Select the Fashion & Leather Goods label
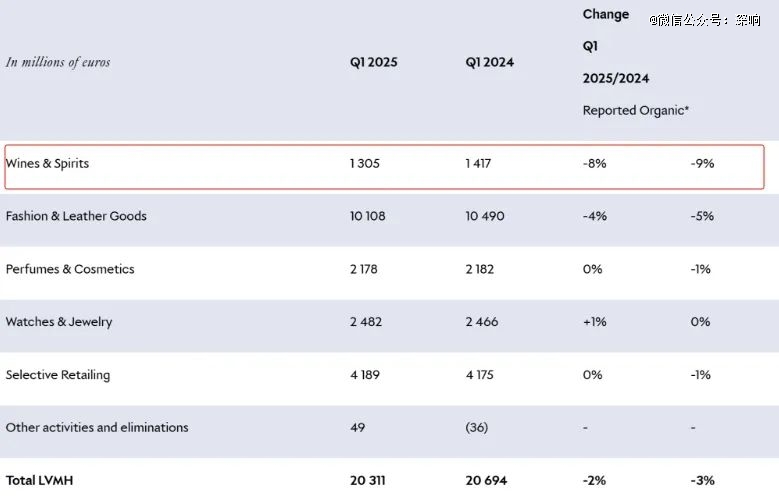 click(76, 216)
